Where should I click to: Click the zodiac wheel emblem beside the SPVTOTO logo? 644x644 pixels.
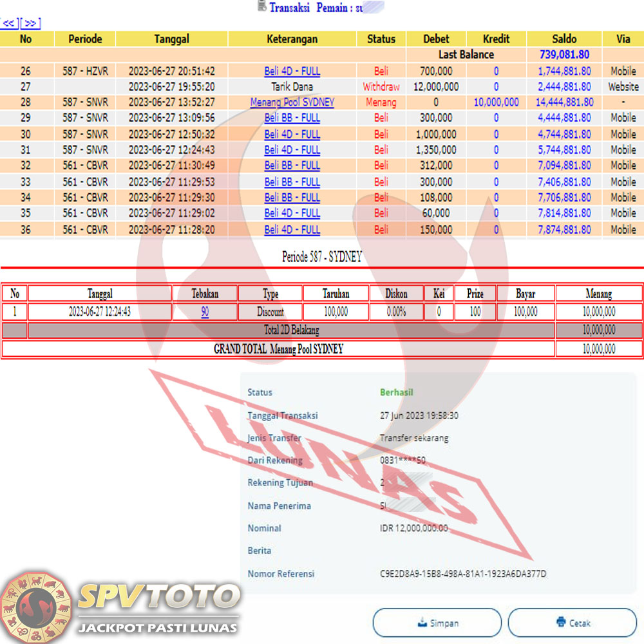click(36, 605)
